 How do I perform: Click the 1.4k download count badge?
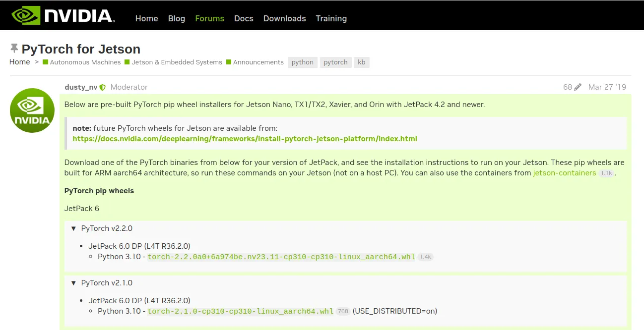[425, 257]
